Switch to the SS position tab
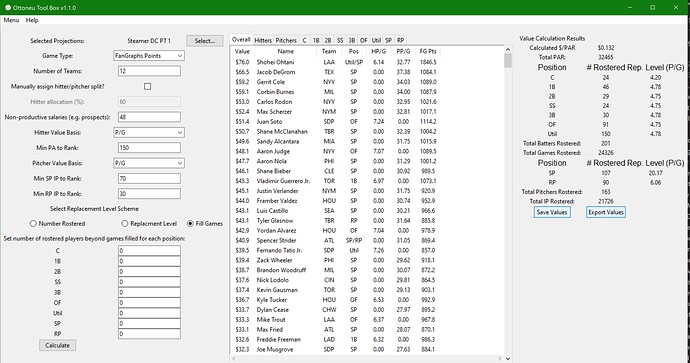The image size is (690, 363). (x=340, y=40)
